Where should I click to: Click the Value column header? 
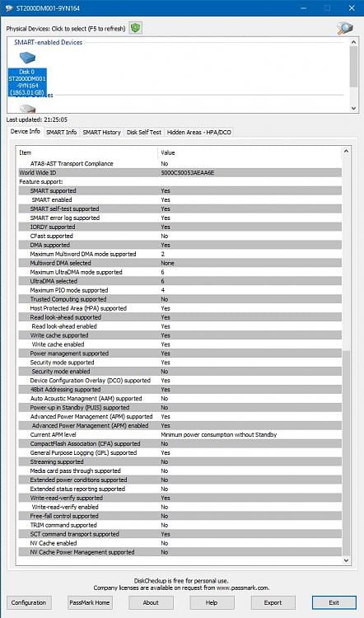coord(250,152)
